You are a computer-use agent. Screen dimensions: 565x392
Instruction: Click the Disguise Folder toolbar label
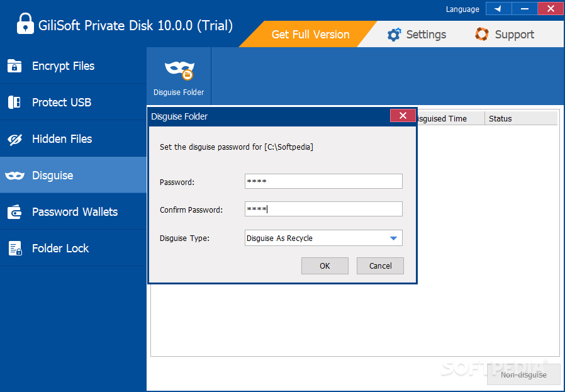[x=179, y=92]
